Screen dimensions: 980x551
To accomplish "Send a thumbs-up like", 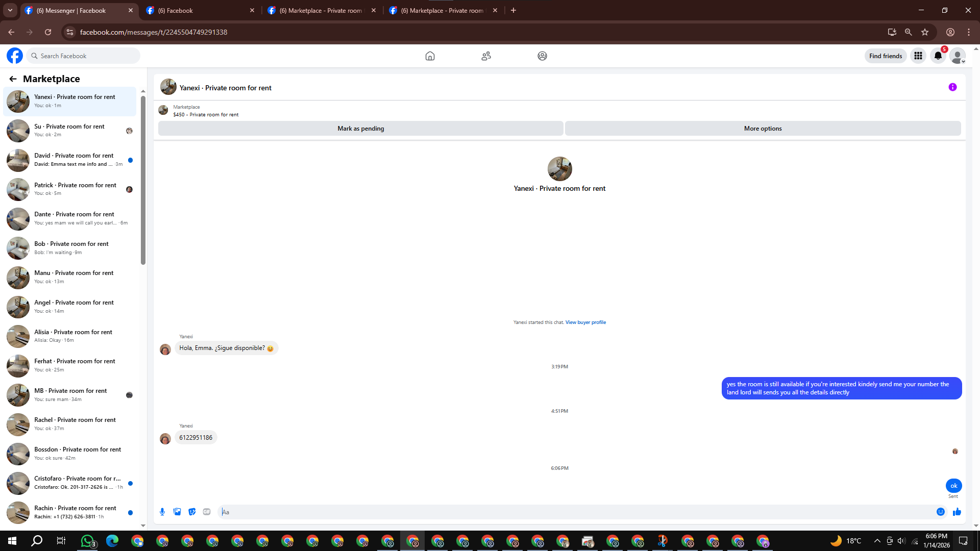I will click(957, 512).
